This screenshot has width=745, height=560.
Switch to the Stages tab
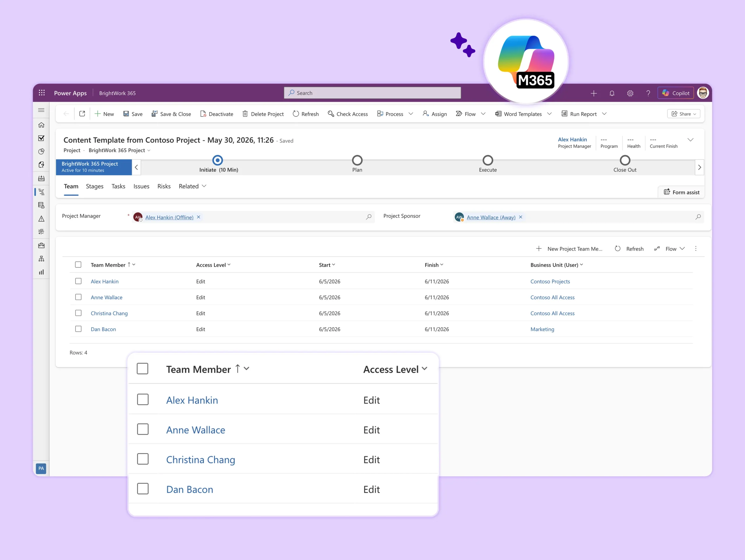(95, 186)
